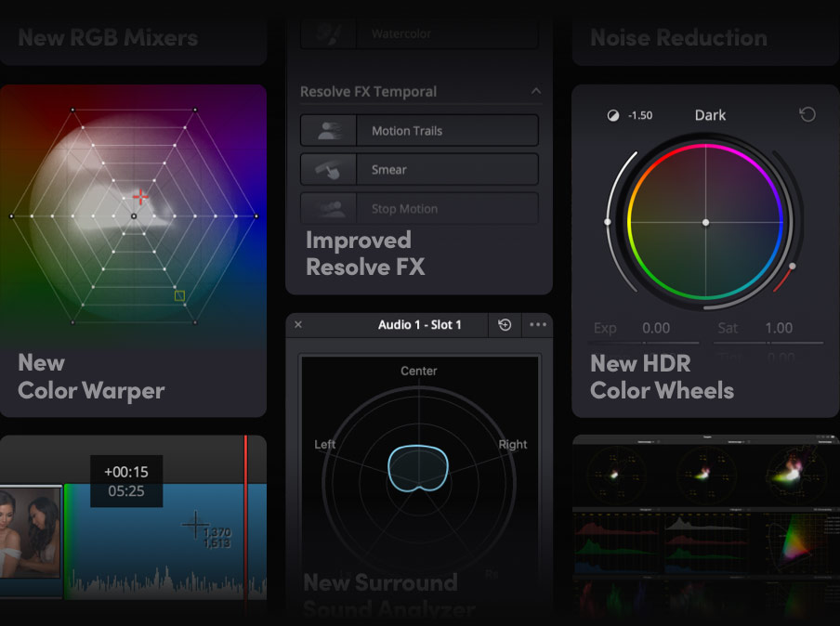Screen dimensions: 840x626
Task: Select the Dark wheel label above the color wheel
Action: pos(709,115)
